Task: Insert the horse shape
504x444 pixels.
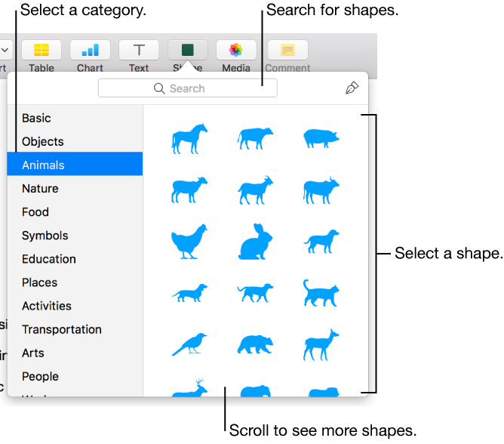Action: click(189, 139)
